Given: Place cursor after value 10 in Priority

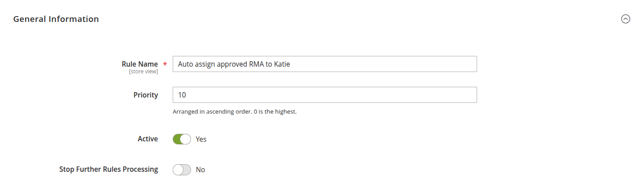Looking at the screenshot, I should pos(187,95).
